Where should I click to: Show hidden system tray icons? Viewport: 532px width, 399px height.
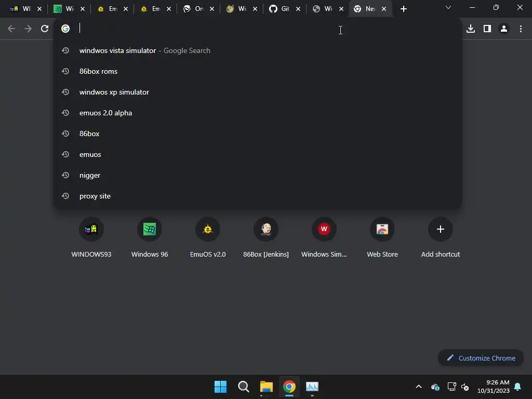[419, 387]
